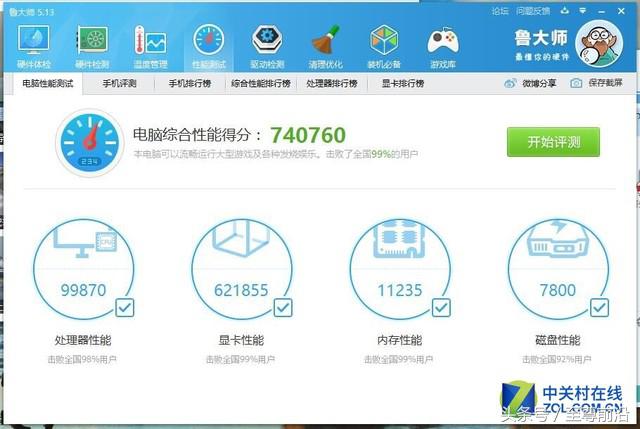Click the processor performance circle icon
This screenshot has width=640, height=429.
coord(83,269)
